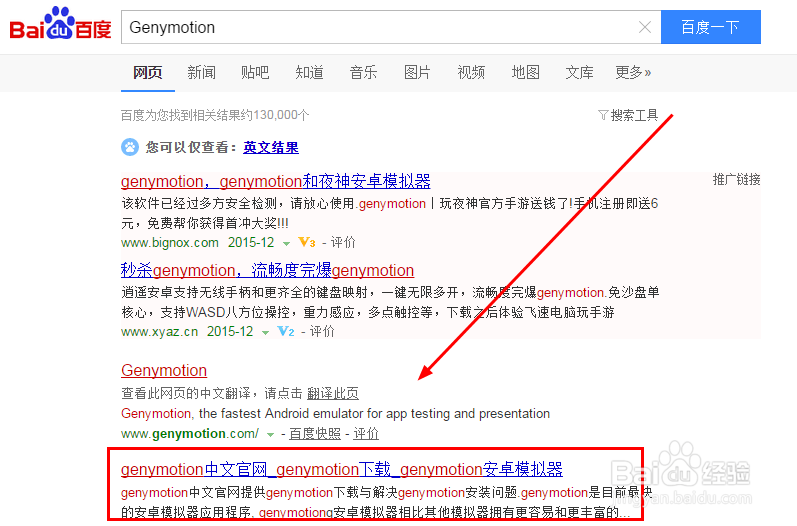
Task: Open 搜索工具 filter tools
Action: pyautogui.click(x=634, y=115)
